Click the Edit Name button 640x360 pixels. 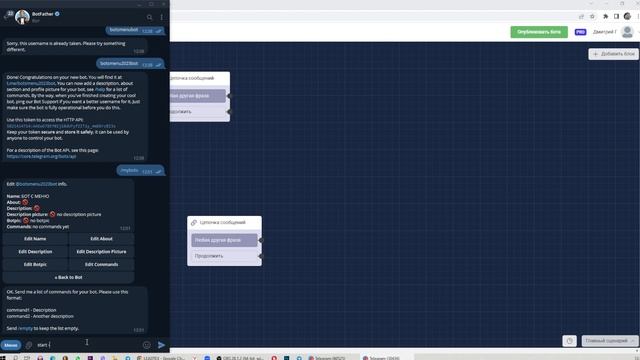(35, 239)
